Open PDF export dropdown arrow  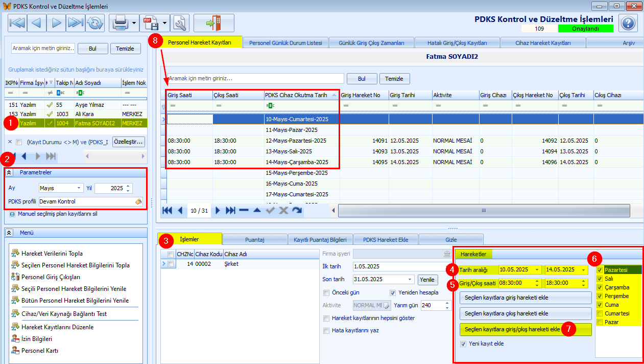tap(164, 23)
